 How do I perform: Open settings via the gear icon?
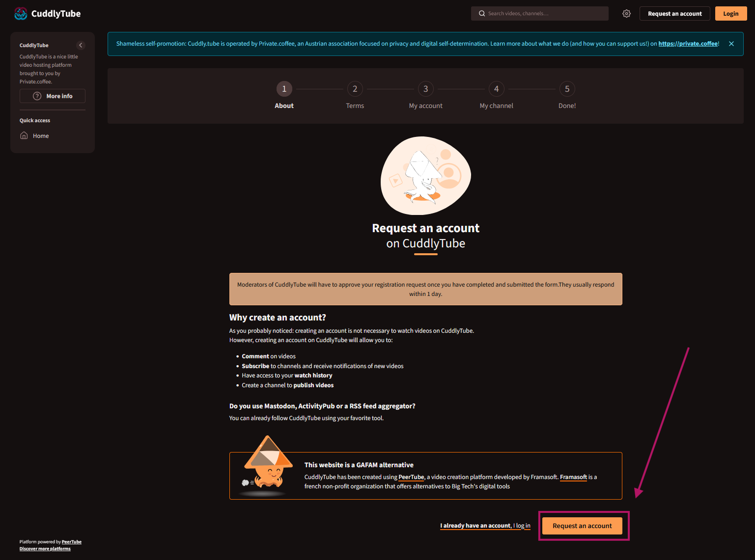coord(626,14)
